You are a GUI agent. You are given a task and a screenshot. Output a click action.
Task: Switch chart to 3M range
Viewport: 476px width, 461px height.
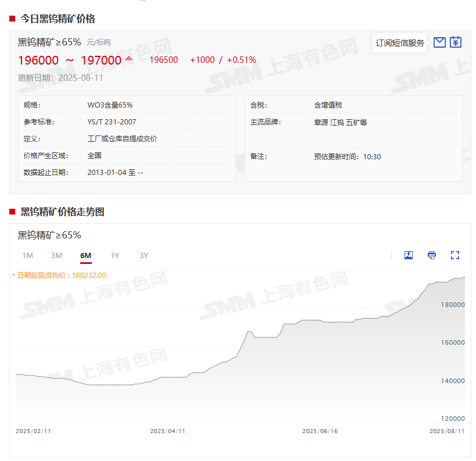coord(56,256)
